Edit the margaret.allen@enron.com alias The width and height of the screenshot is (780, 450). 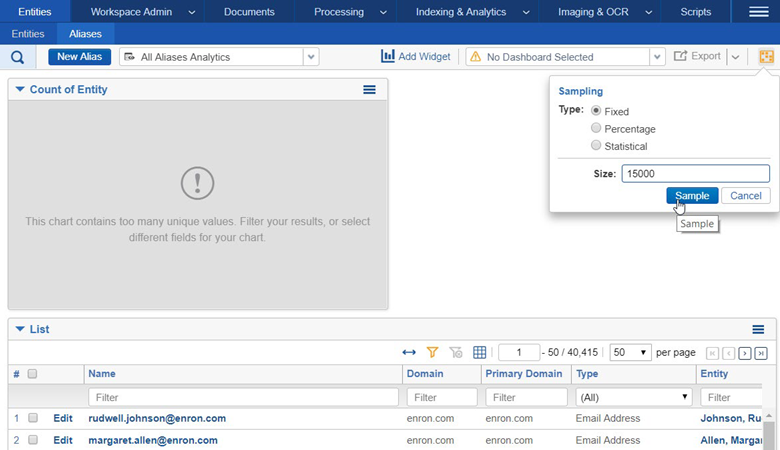coord(63,440)
